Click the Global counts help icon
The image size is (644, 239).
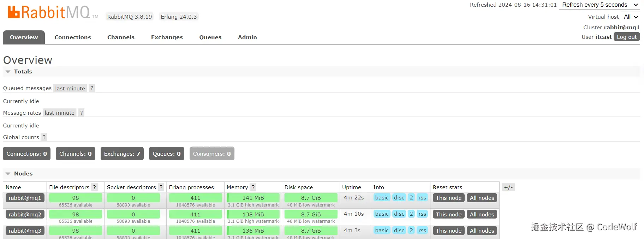click(44, 137)
